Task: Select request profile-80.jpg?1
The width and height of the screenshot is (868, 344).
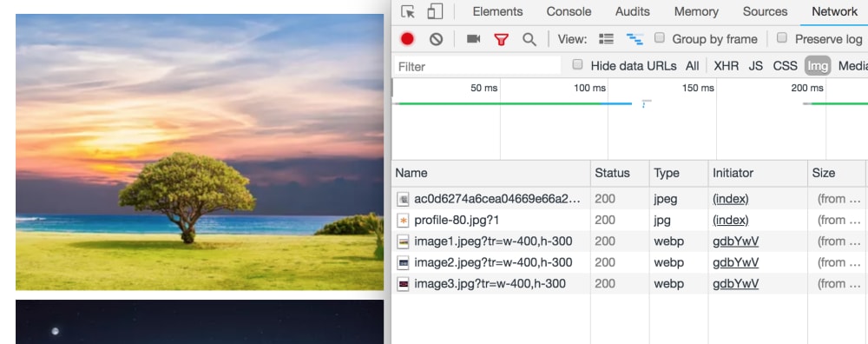Action: (457, 221)
